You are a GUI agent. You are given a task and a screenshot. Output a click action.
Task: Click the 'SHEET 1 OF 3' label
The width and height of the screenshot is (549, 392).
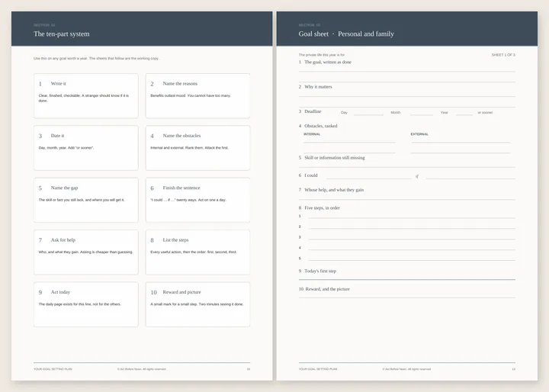tap(503, 55)
